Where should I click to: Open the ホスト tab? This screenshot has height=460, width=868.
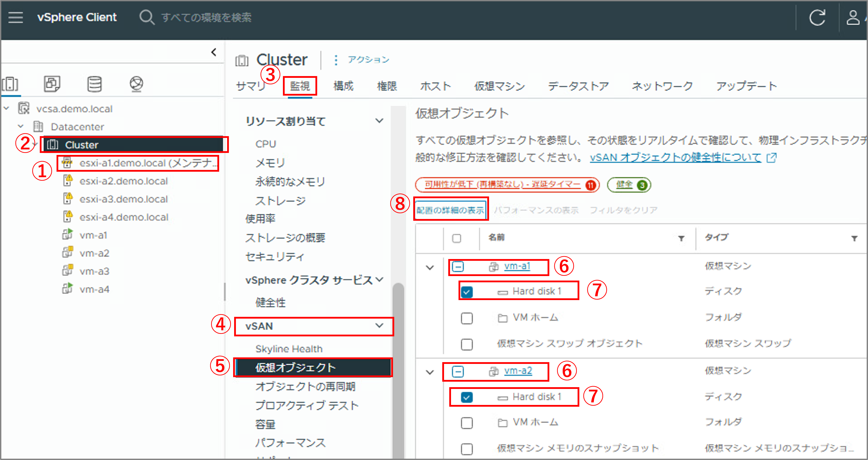point(435,86)
